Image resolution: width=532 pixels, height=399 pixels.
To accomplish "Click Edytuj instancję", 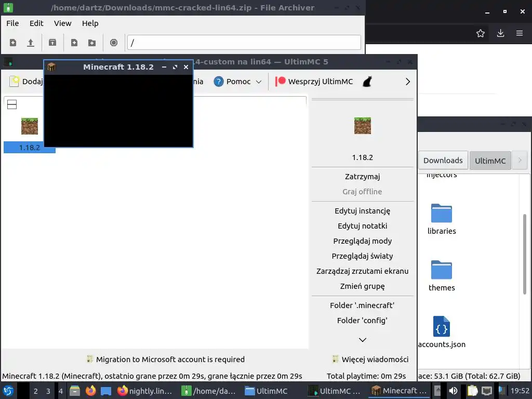I will [x=362, y=211].
